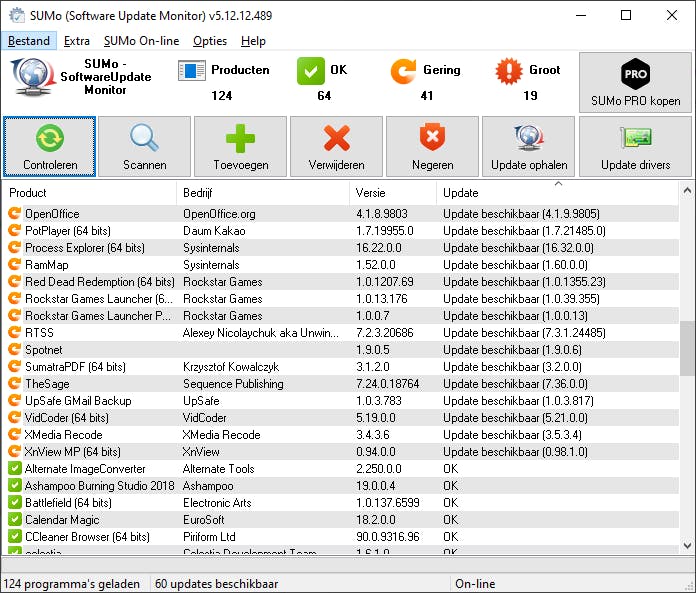Click the Krzysztof Kowalczyk company cell
This screenshot has width=696, height=593.
click(x=231, y=367)
